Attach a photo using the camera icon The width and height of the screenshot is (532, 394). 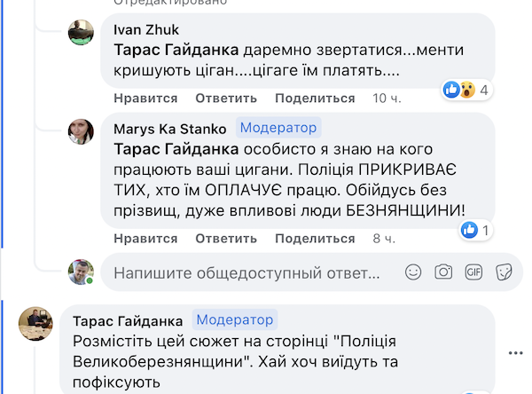click(443, 272)
